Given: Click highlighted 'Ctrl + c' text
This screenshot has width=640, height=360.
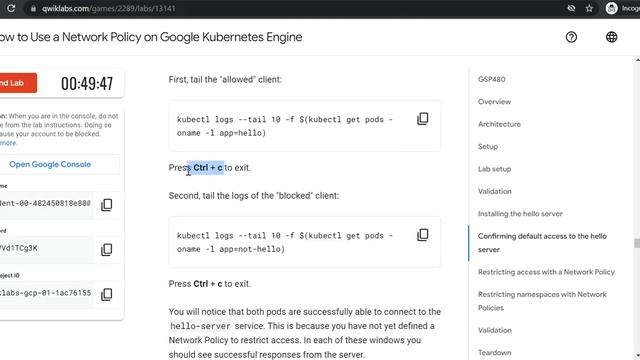Looking at the screenshot, I should (x=208, y=168).
